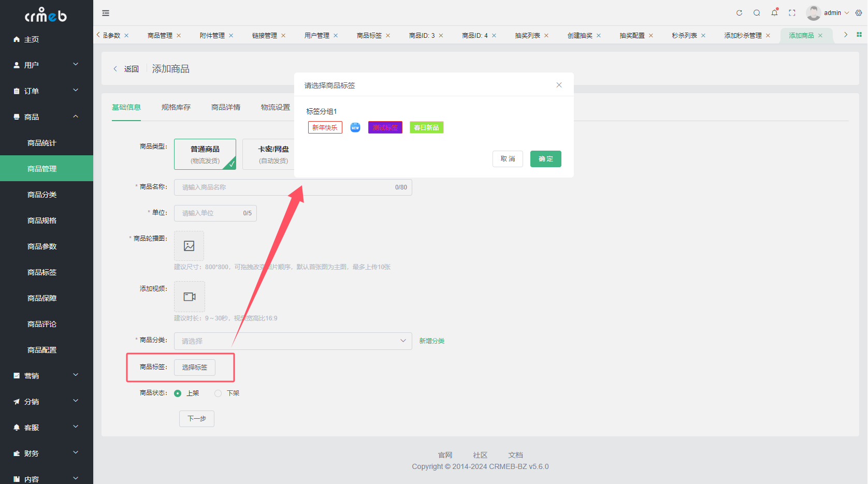Click the 新增分类 link
The image size is (868, 484).
(x=432, y=341)
